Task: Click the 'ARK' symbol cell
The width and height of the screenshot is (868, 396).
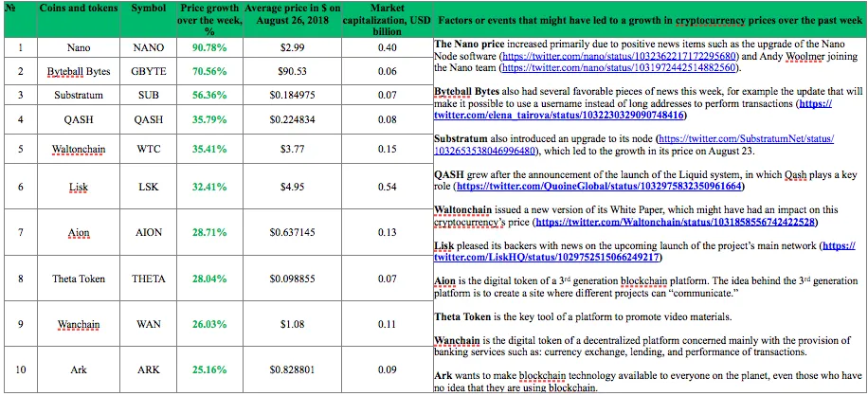Action: pos(149,369)
